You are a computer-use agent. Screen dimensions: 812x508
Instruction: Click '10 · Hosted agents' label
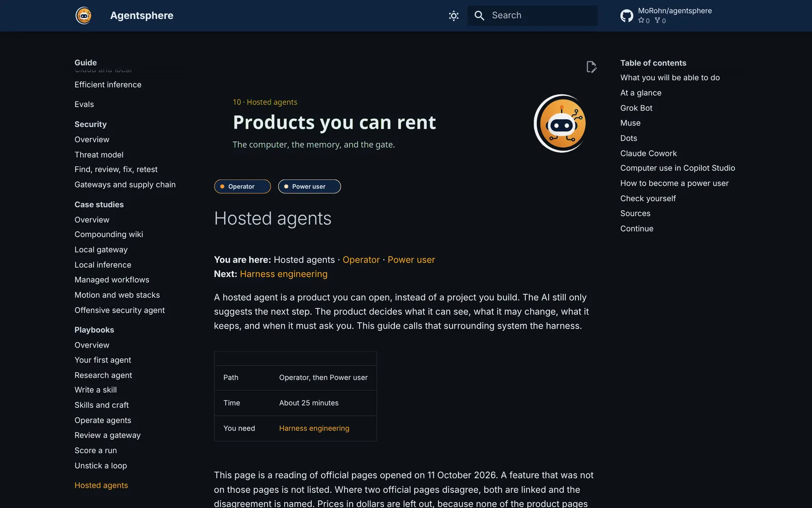[x=265, y=102]
